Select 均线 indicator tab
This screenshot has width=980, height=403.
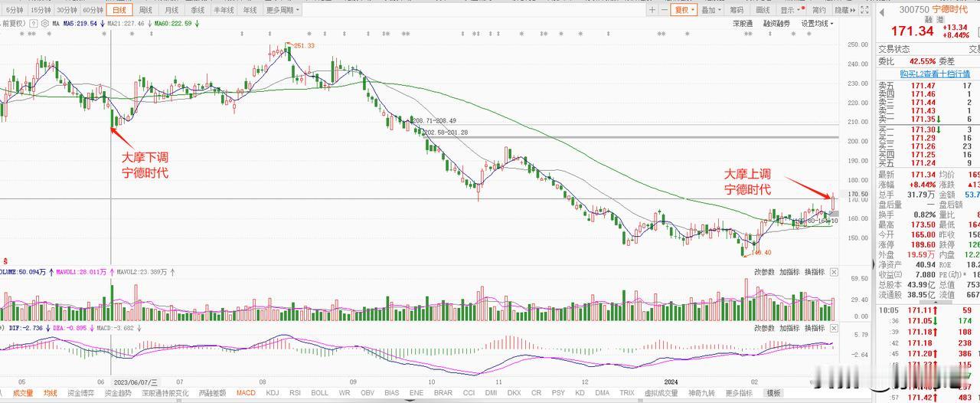[x=50, y=393]
